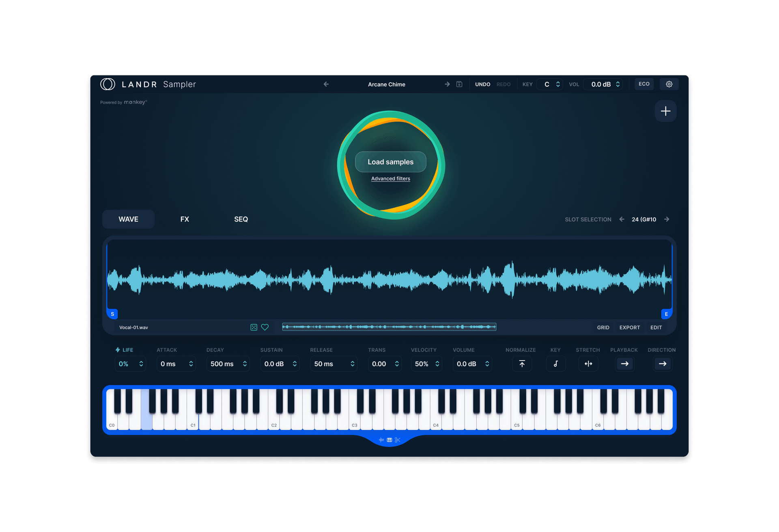Select the scissors slice mode icon
The image size is (779, 532).
[x=398, y=440]
